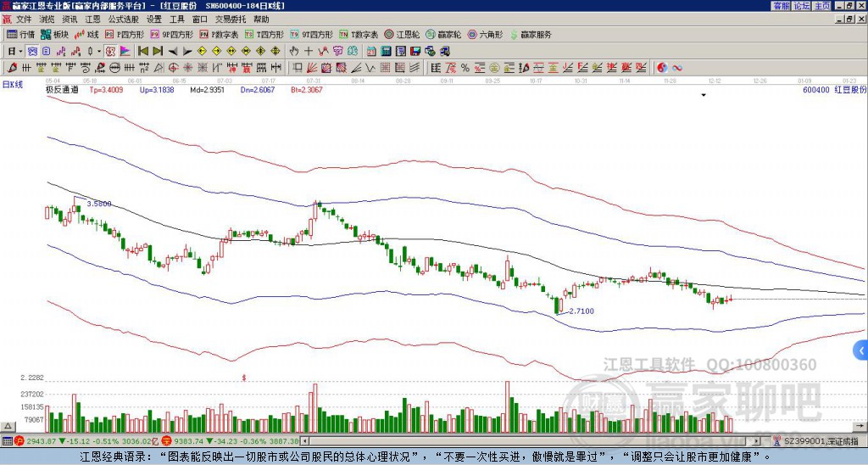Click the 极反通道 indicator label
The image size is (868, 465).
point(62,89)
